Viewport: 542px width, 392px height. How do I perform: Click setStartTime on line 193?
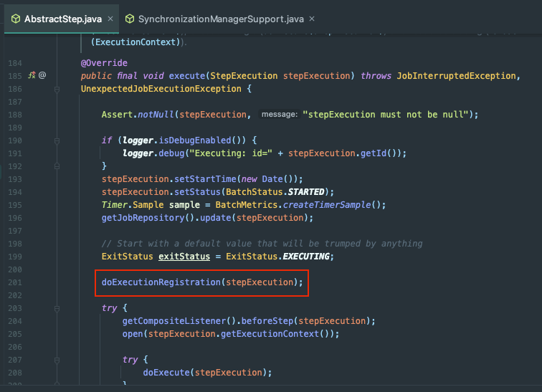pos(205,179)
